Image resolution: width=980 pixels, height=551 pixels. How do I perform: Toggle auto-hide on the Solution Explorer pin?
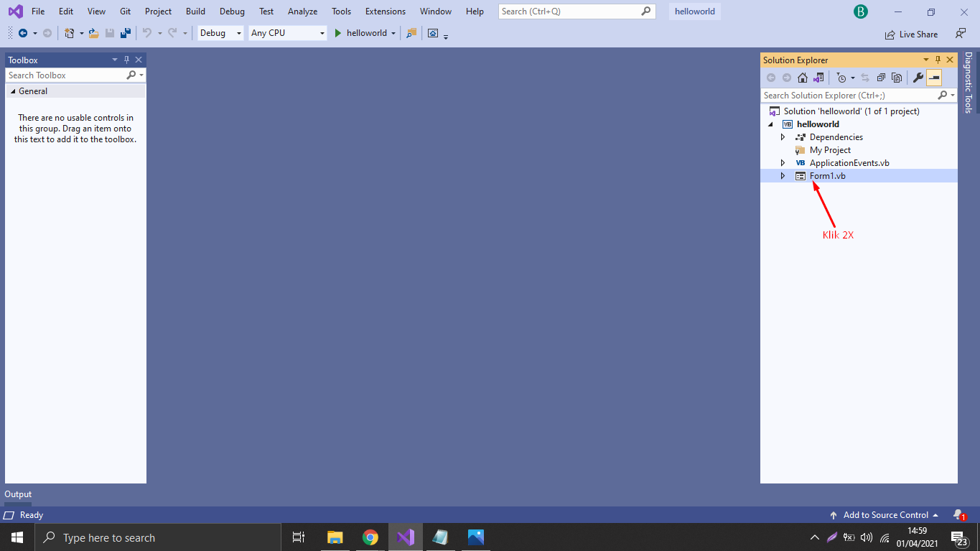[938, 60]
